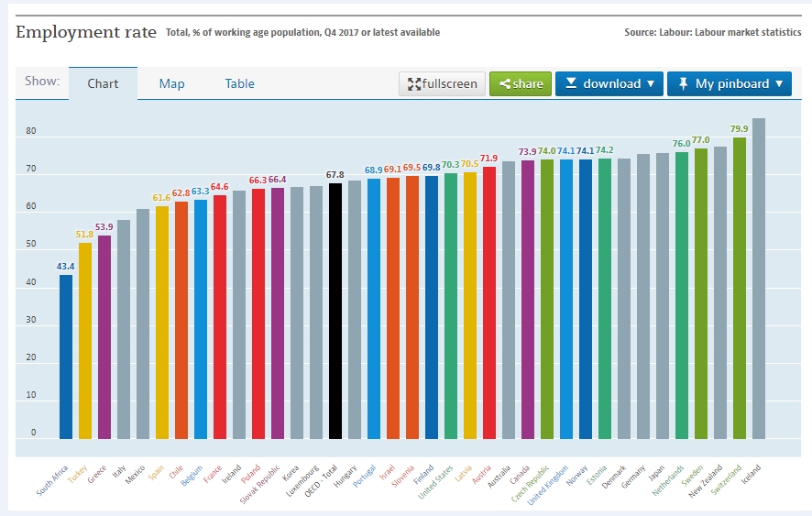Click the green share button
812x516 pixels.
pyautogui.click(x=521, y=84)
